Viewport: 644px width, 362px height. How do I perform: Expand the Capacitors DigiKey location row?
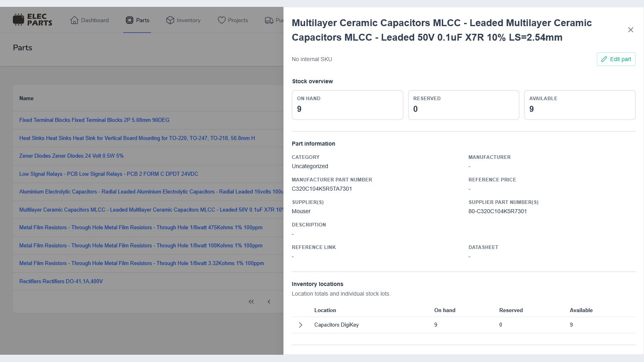(x=300, y=325)
